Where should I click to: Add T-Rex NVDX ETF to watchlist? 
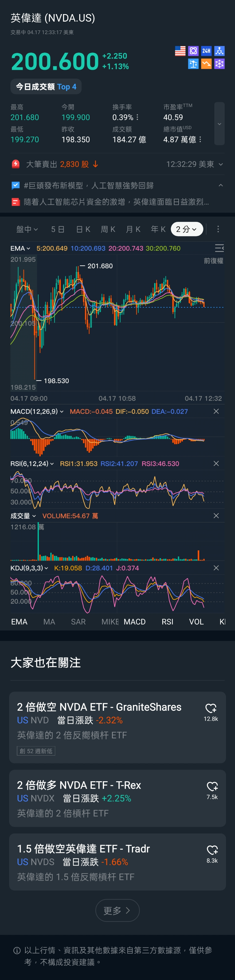click(212, 786)
